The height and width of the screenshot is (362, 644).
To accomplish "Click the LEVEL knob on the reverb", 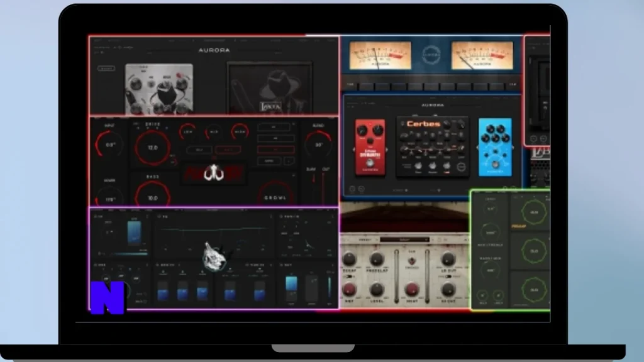I will tap(376, 290).
